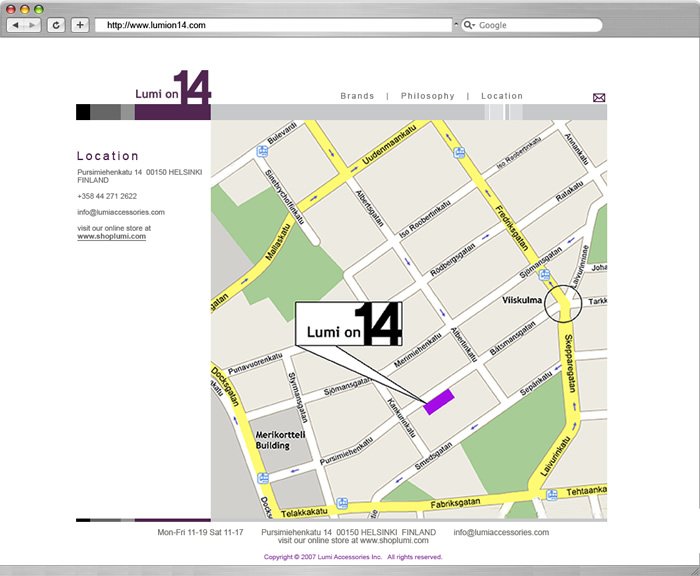Click the purple store marker on map
The width and height of the screenshot is (700, 576).
[x=439, y=401]
